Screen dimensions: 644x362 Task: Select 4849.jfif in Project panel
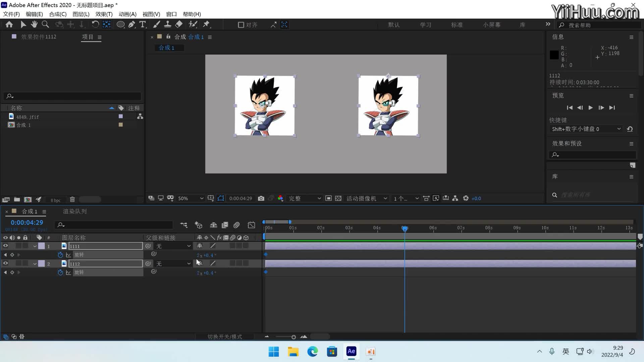coord(28,117)
